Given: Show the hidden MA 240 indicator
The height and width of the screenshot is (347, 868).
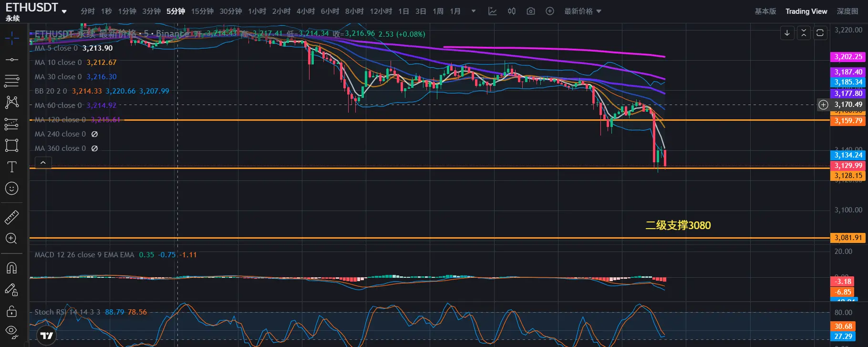Looking at the screenshot, I should point(94,134).
